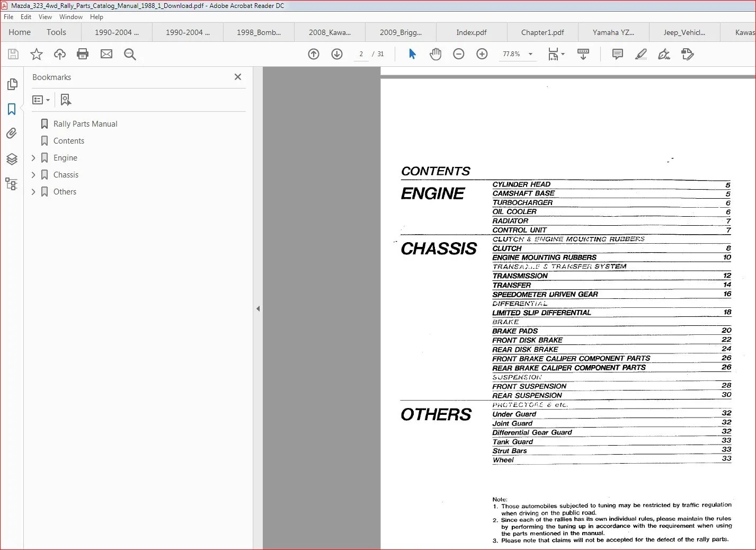The width and height of the screenshot is (756, 550).
Task: Open the find text magnifier icon
Action: click(130, 54)
